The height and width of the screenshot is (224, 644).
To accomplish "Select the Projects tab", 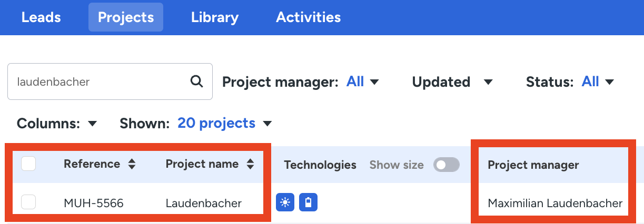I will tap(126, 17).
